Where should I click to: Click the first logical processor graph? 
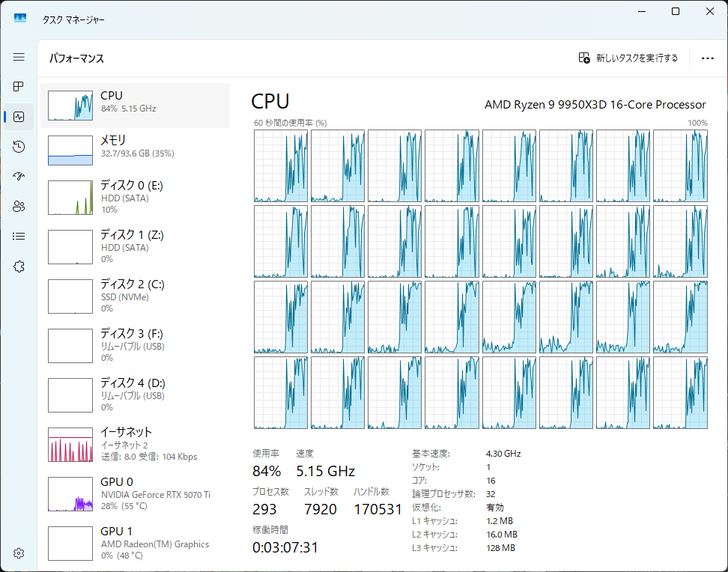[x=280, y=165]
